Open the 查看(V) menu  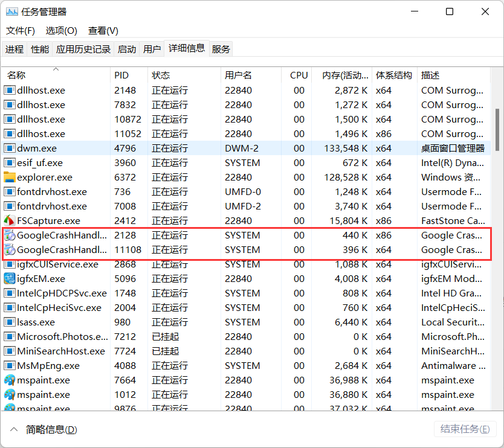(x=103, y=31)
